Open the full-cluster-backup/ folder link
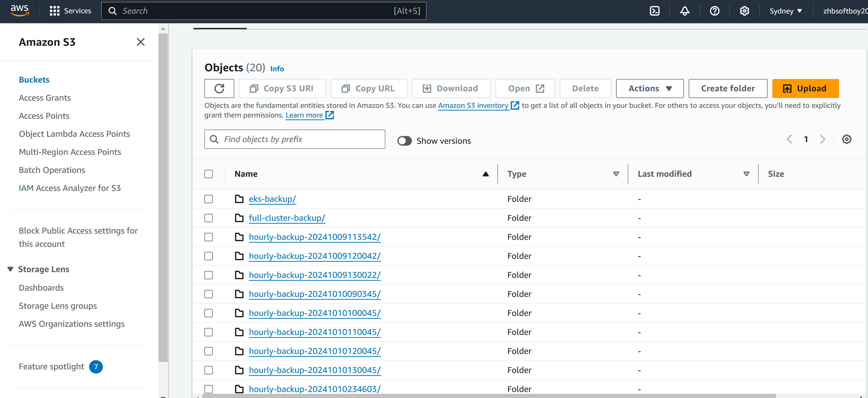The height and width of the screenshot is (398, 868). pos(287,218)
